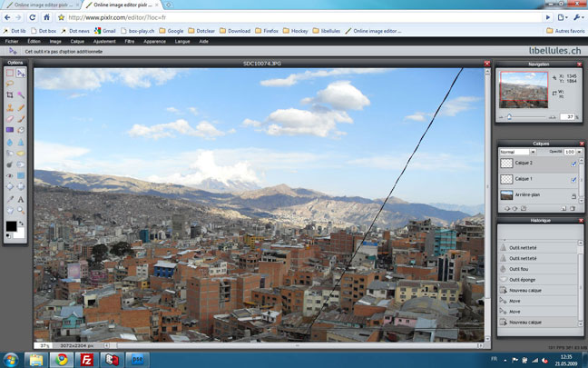588x368 pixels.
Task: Open the Gmail bookmark
Action: (105, 31)
